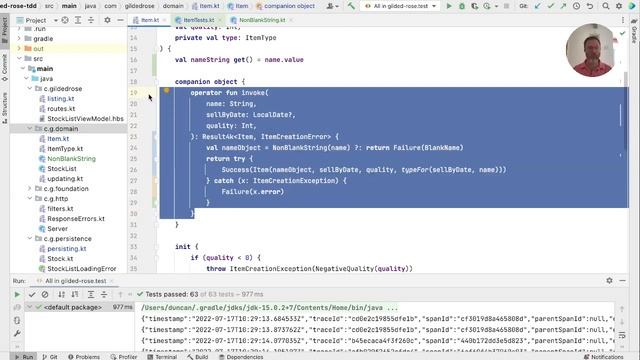Screen dimensions: 640x360
Task: Hide the Project panel with minus icon
Action: click(120, 20)
